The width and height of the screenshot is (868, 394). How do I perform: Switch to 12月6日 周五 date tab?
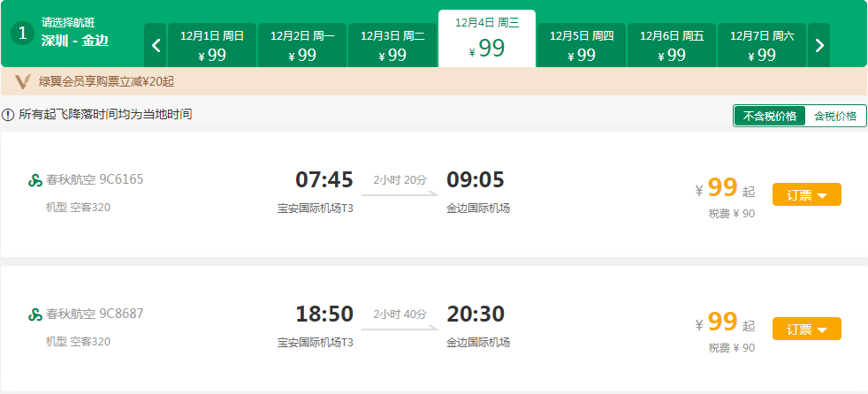(672, 45)
